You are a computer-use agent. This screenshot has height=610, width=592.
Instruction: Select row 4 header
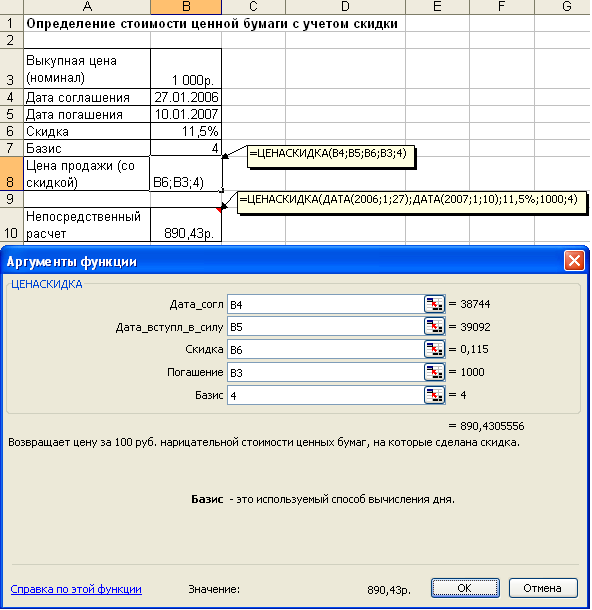coord(11,97)
